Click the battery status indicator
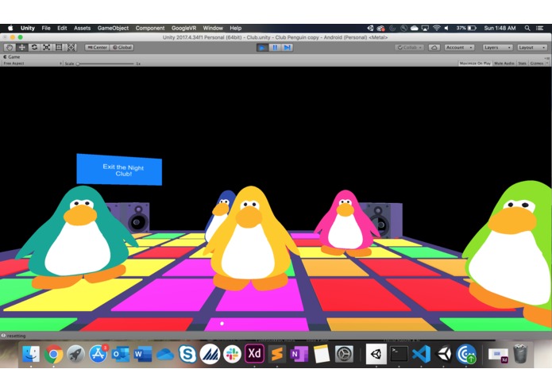The height and width of the screenshot is (392, 552). [x=466, y=28]
